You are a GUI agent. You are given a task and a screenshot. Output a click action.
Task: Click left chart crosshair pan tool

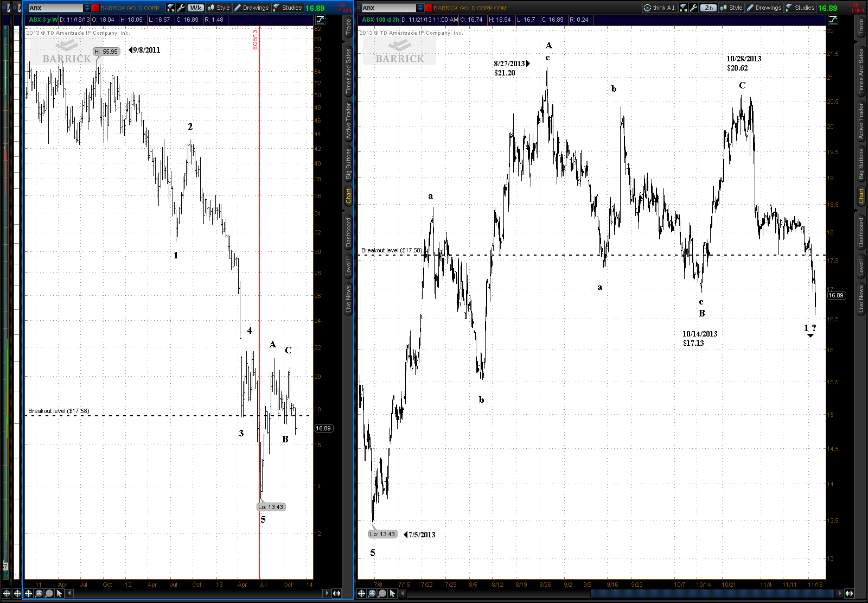28,593
